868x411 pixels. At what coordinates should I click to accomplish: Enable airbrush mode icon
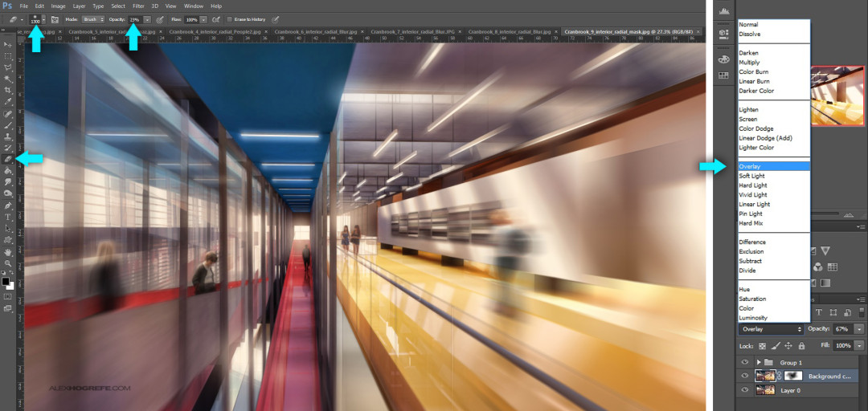point(216,19)
